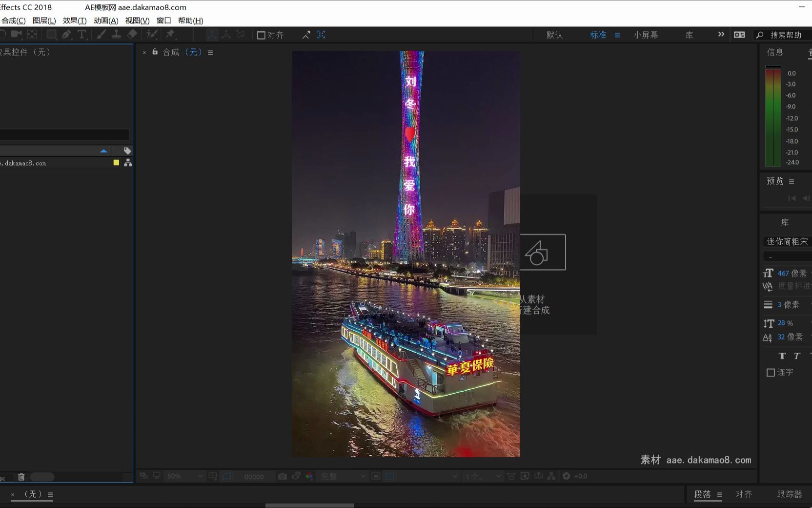Open the 1个 view layout dropdown

[483, 476]
